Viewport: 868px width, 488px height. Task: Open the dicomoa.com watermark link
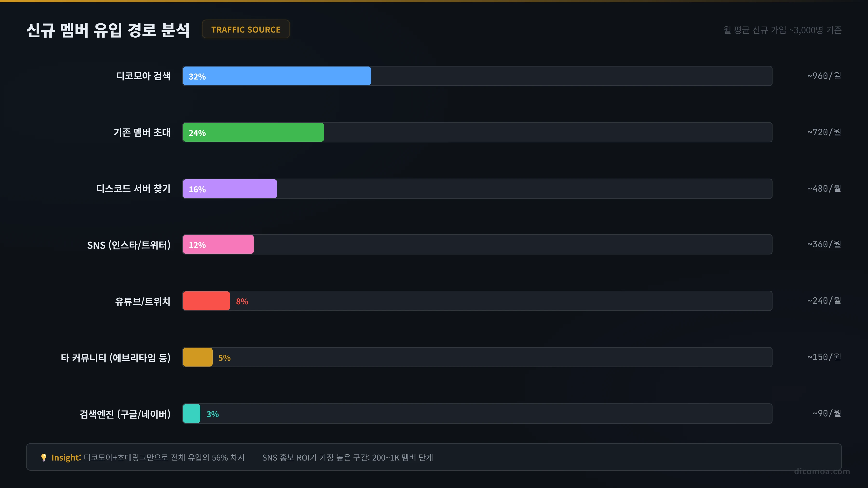point(822,472)
